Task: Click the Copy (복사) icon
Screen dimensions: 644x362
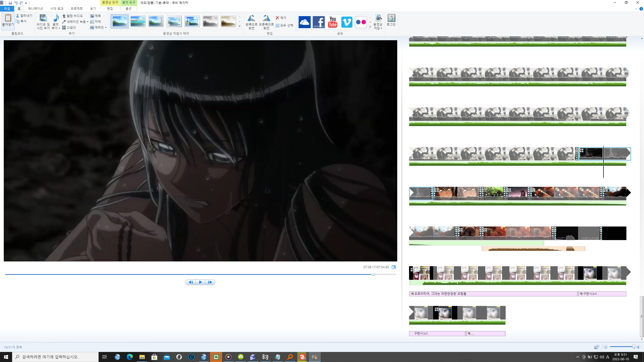Action: click(x=18, y=21)
